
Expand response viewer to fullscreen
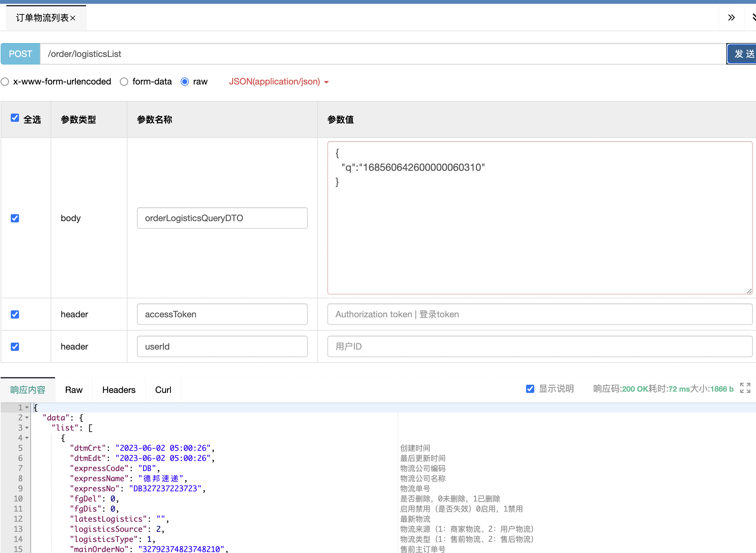tap(745, 388)
